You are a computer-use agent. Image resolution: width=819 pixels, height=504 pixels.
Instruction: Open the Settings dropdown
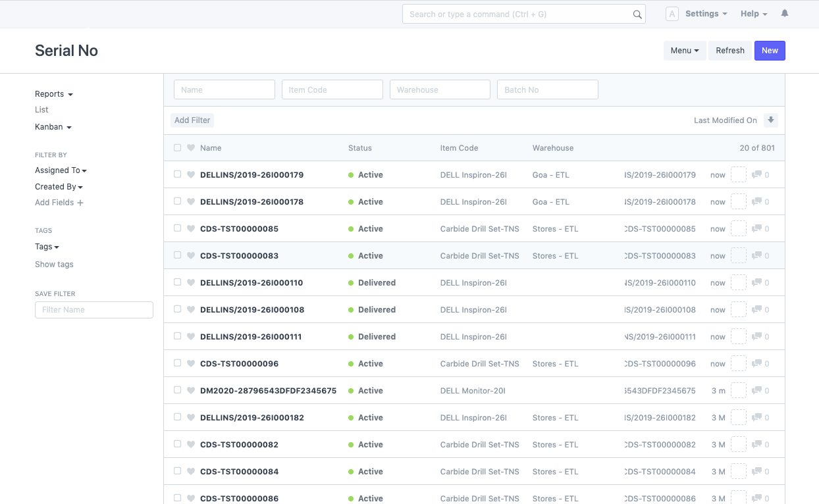pos(706,14)
